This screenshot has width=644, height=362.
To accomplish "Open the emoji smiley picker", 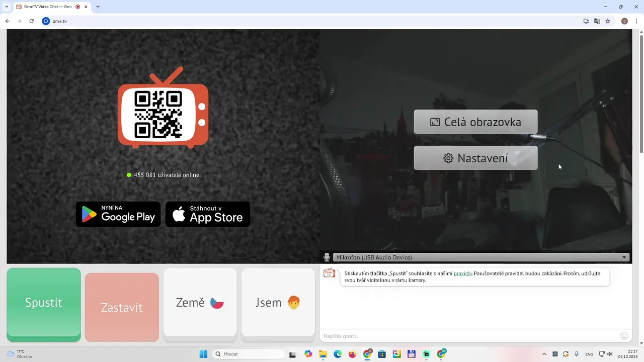I will [624, 336].
